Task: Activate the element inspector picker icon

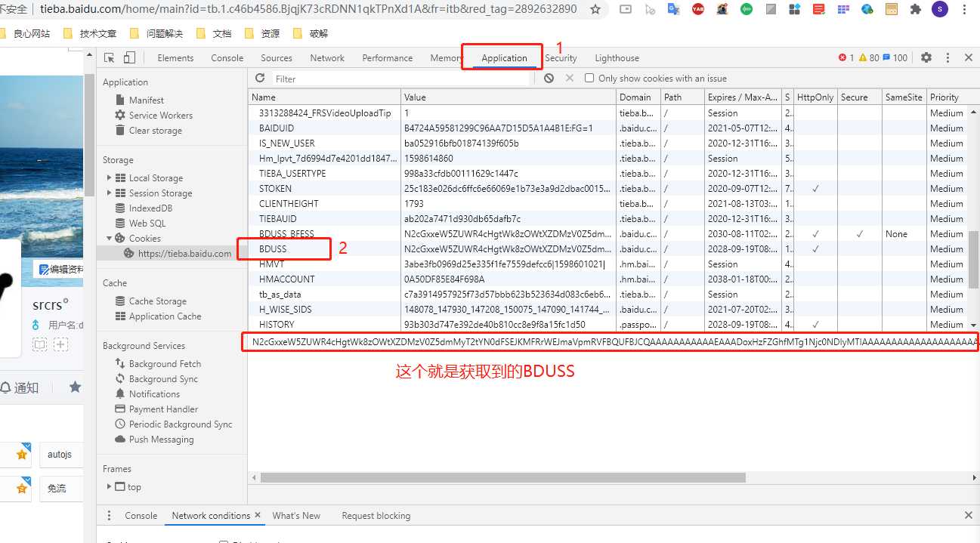Action: (110, 58)
